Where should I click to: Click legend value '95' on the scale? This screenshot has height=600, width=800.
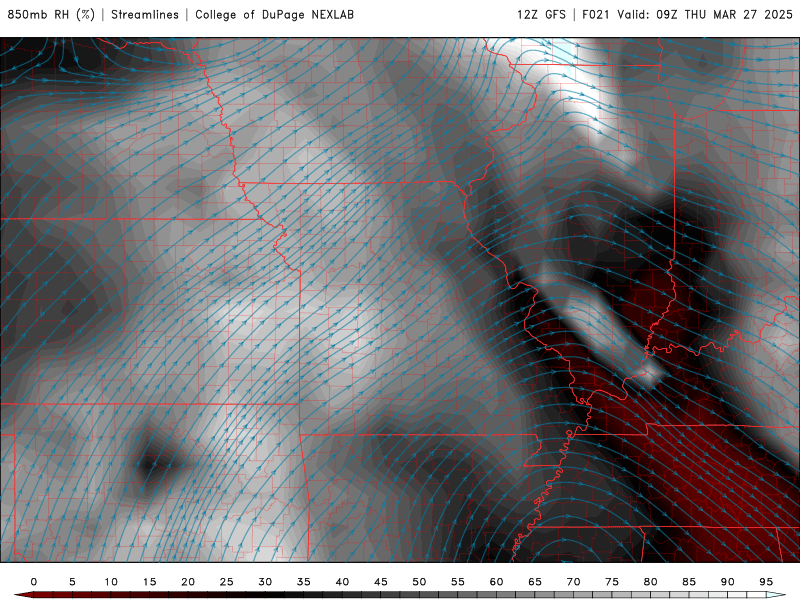click(x=766, y=582)
